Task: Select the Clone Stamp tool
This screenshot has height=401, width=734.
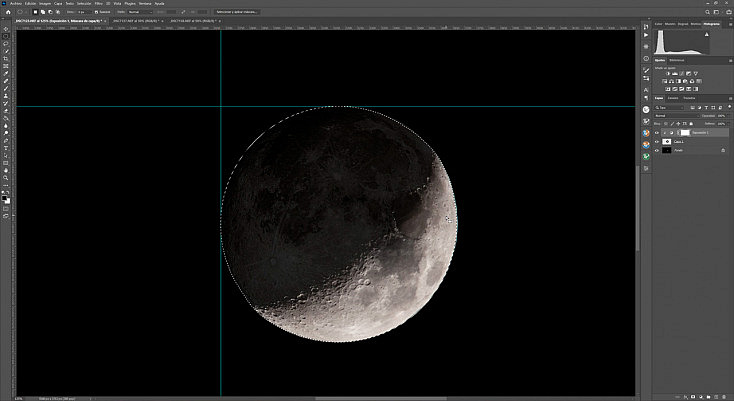Action: [6, 96]
